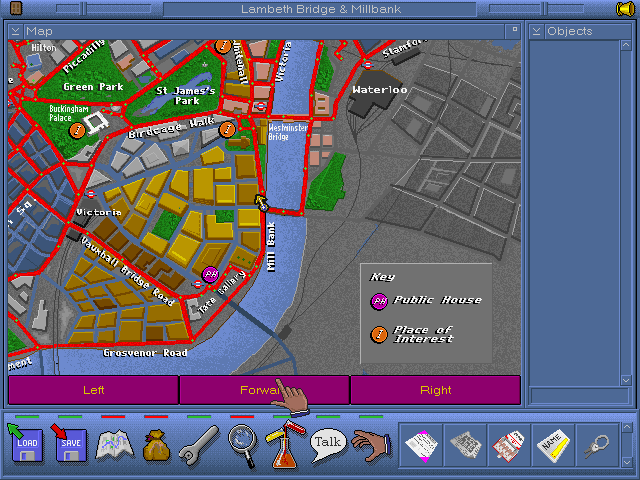Select the pink-edged paper note in inventory
This screenshot has width=640, height=480.
(421, 445)
